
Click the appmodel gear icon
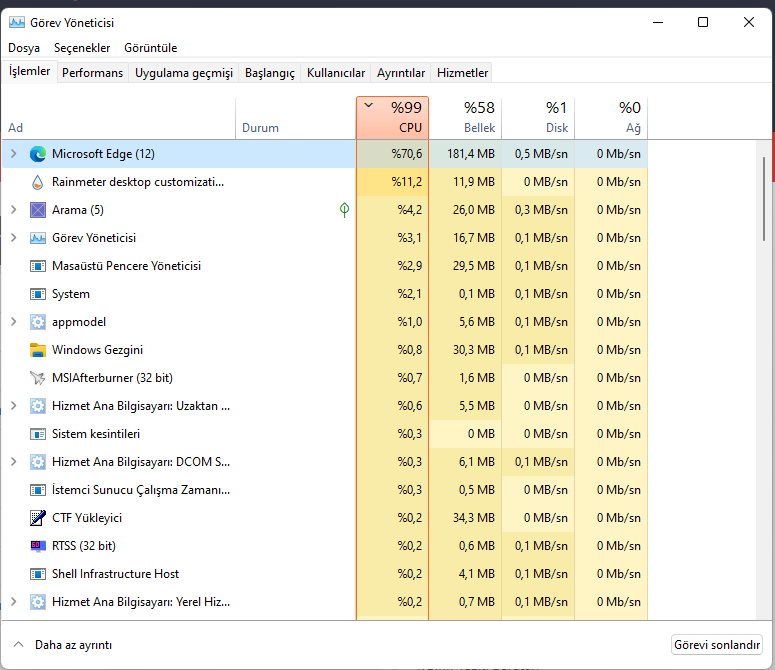tap(38, 322)
